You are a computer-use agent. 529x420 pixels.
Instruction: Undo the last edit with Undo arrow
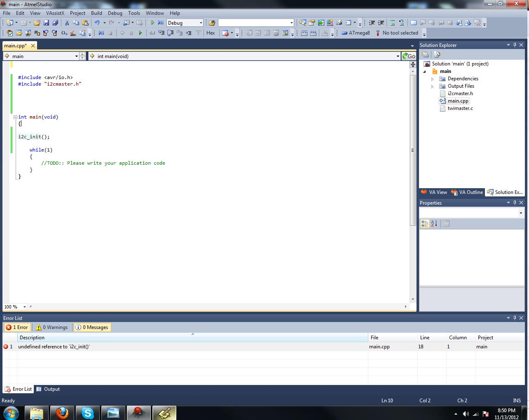[x=97, y=23]
